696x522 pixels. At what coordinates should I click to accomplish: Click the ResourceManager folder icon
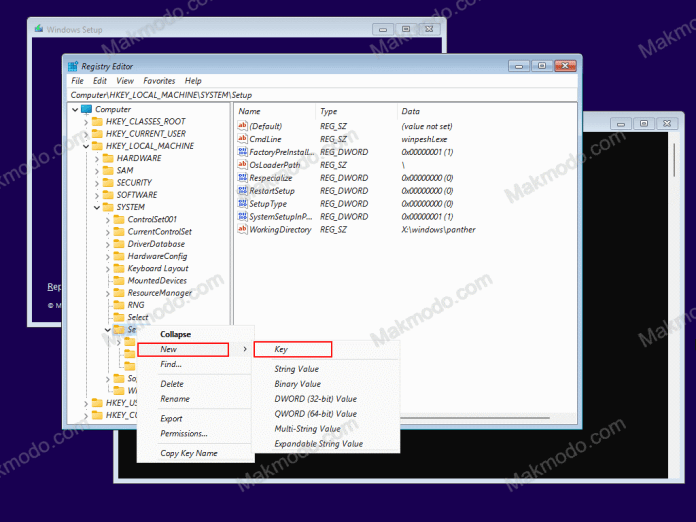[119, 293]
